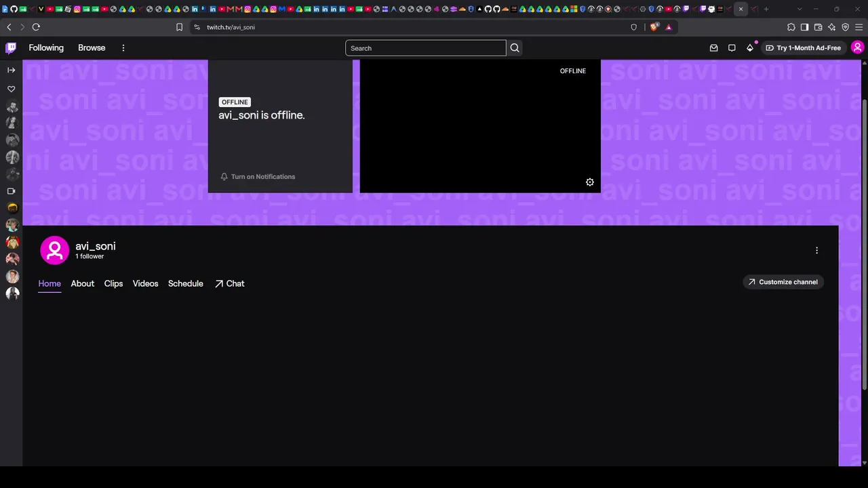
Task: Click the Twitch logo home icon
Action: click(x=11, y=47)
